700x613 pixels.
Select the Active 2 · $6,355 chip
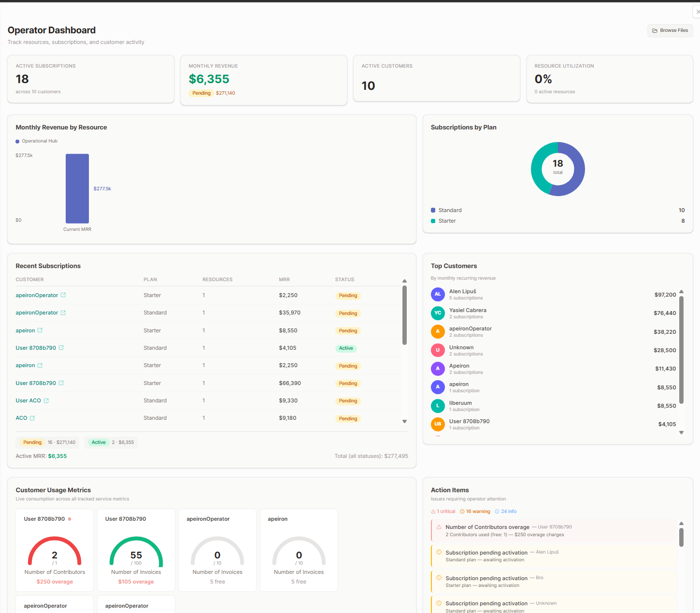pos(111,442)
